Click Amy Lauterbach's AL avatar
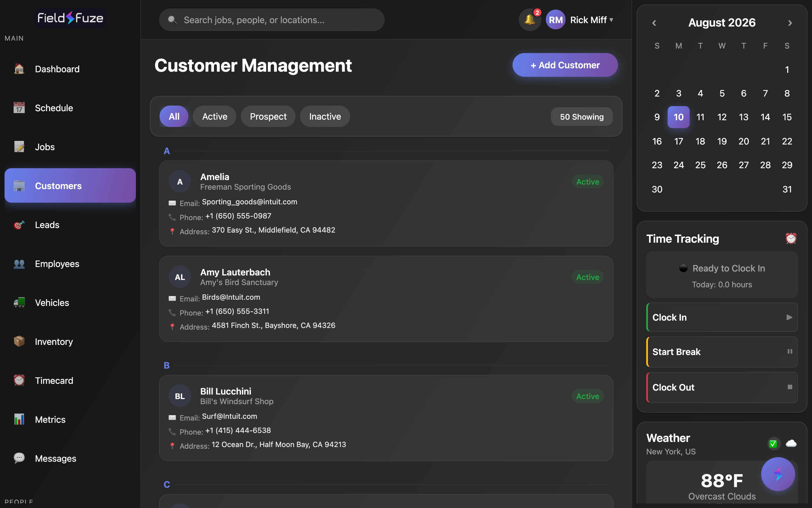The height and width of the screenshot is (508, 812). (180, 277)
